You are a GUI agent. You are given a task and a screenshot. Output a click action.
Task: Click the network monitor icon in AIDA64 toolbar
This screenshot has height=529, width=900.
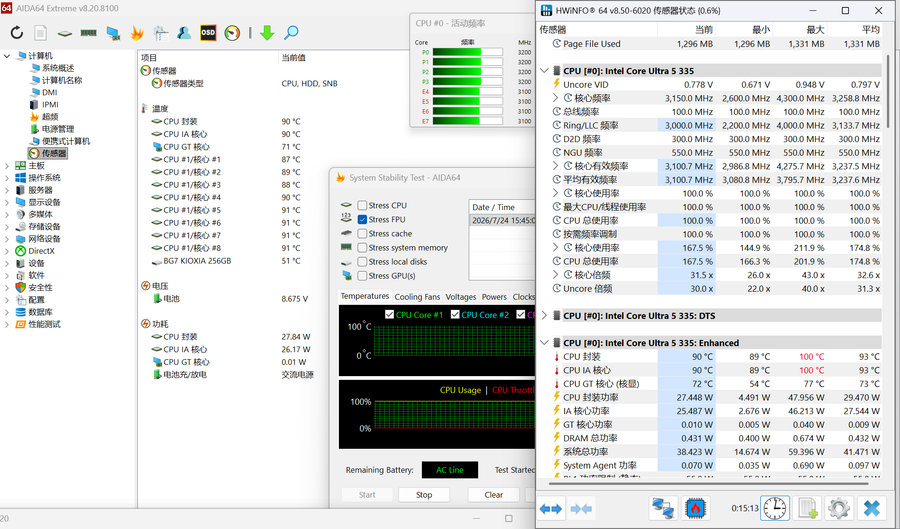pos(113,33)
